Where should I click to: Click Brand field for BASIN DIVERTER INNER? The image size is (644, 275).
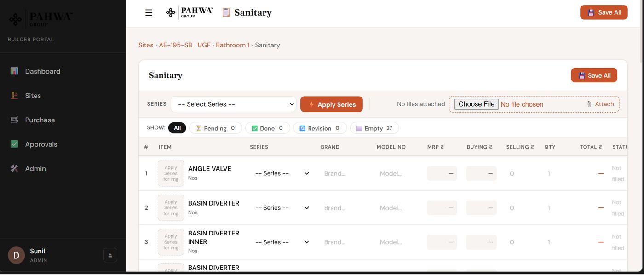point(345,242)
